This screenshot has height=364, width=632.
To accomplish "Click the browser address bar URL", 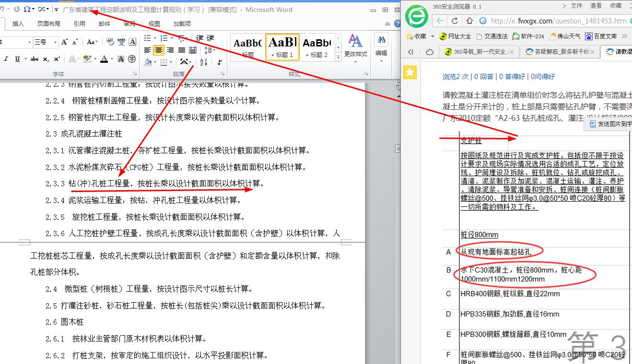I will 559,21.
